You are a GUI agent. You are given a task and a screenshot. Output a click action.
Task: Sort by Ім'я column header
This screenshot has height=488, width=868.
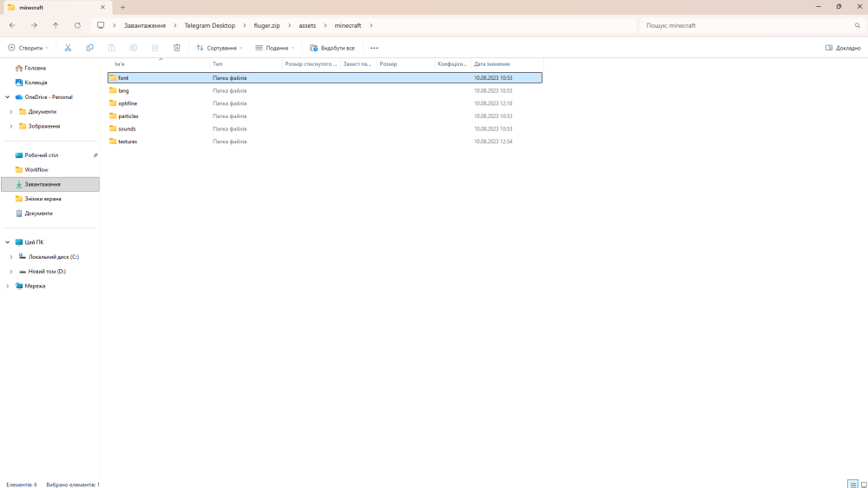(159, 64)
